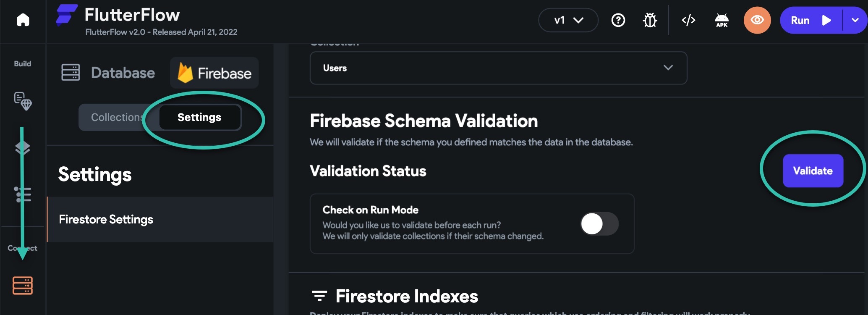This screenshot has height=315, width=868.
Task: Open the widget tree list icon
Action: [x=23, y=194]
